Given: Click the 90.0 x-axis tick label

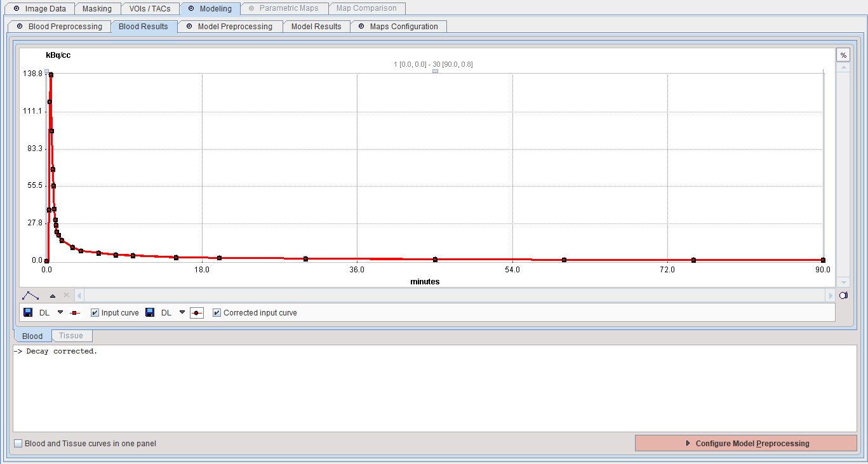Looking at the screenshot, I should click(823, 270).
